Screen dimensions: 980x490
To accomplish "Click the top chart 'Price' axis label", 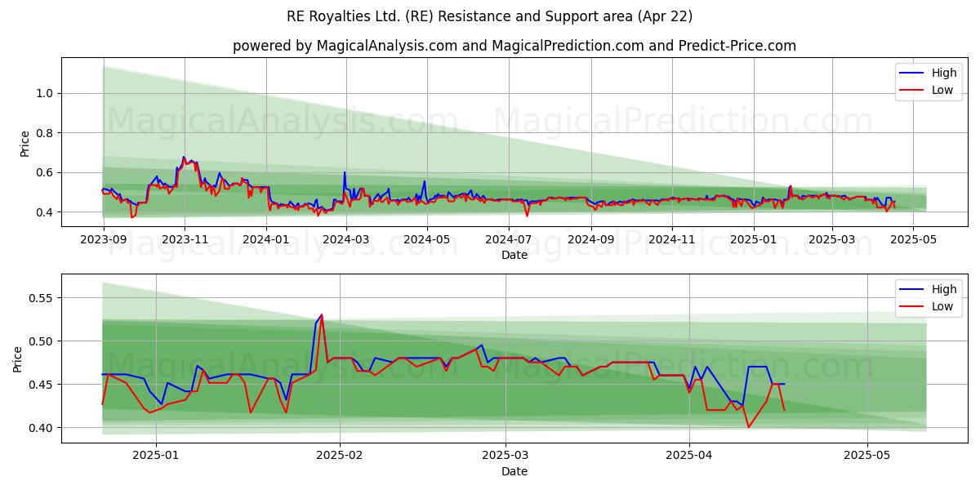I will pyautogui.click(x=24, y=143).
